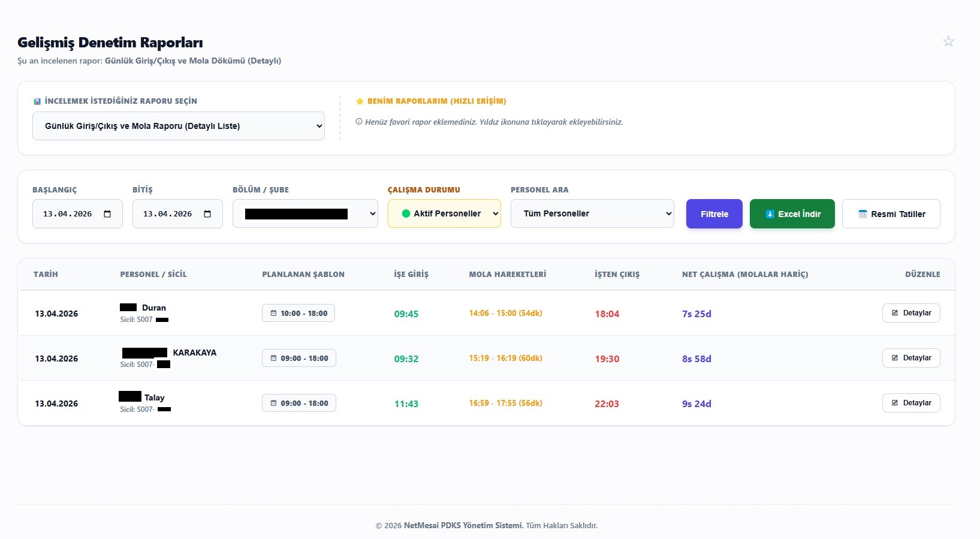Expand the Bölüm / Şube dropdown
Viewport: 980px width, 539px height.
[305, 213]
